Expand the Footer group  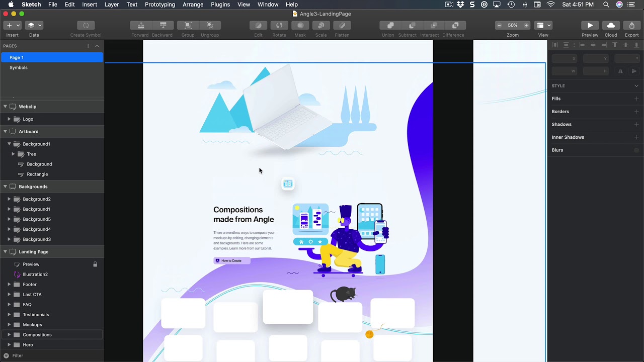9,285
